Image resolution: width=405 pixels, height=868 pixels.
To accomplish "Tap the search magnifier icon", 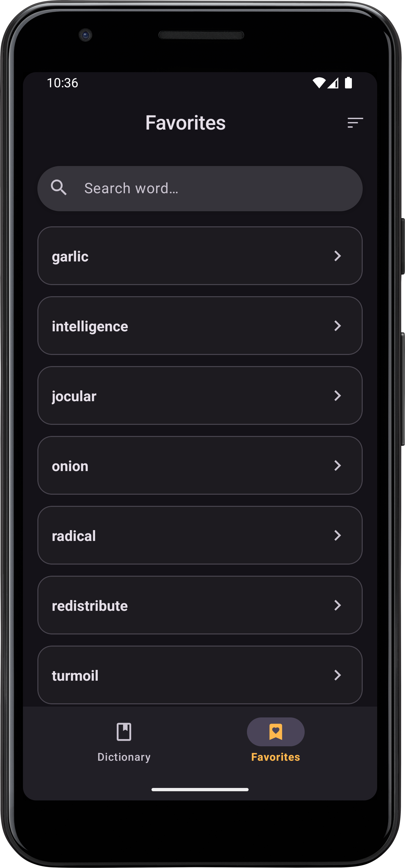I will coord(59,187).
